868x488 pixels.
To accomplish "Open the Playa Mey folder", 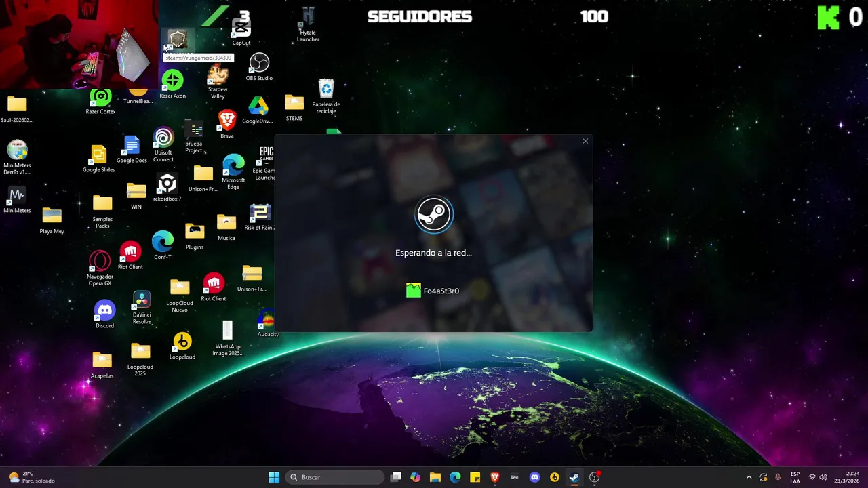I will 52,221.
